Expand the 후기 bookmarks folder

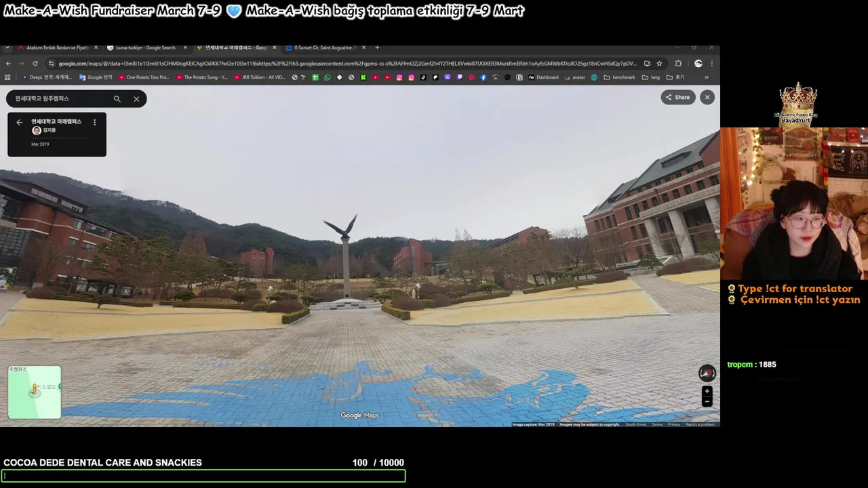tap(675, 77)
